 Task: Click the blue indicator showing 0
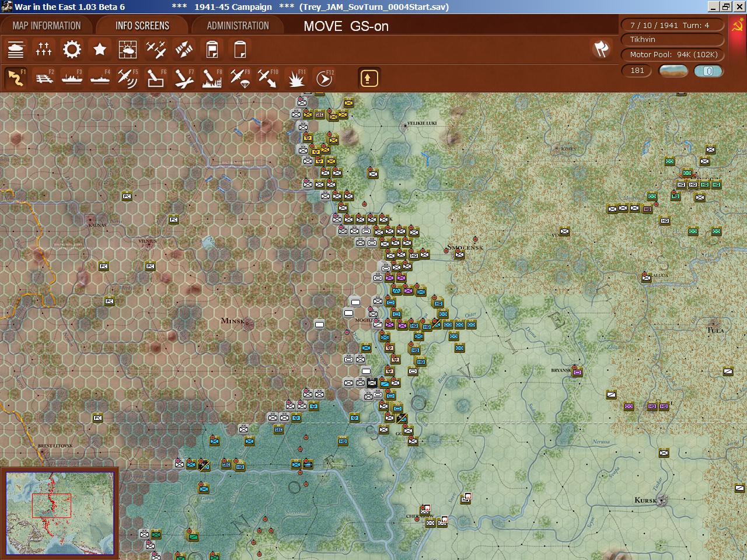point(708,71)
